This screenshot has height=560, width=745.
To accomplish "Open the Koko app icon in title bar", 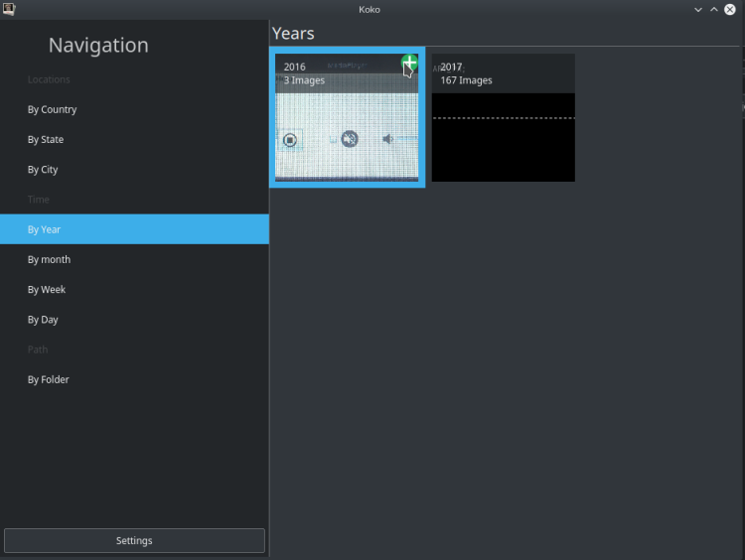I will [x=9, y=9].
